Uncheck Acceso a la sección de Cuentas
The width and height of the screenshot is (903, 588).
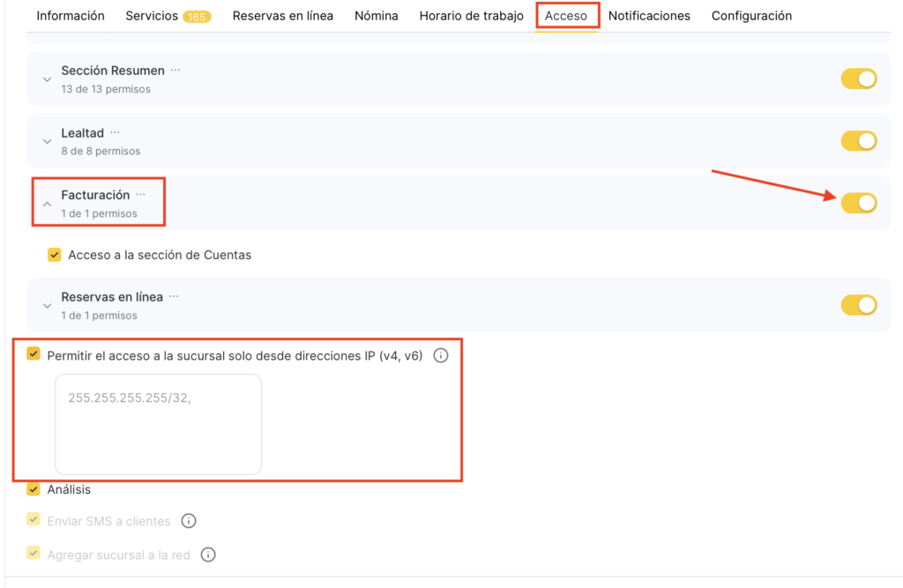tap(55, 255)
